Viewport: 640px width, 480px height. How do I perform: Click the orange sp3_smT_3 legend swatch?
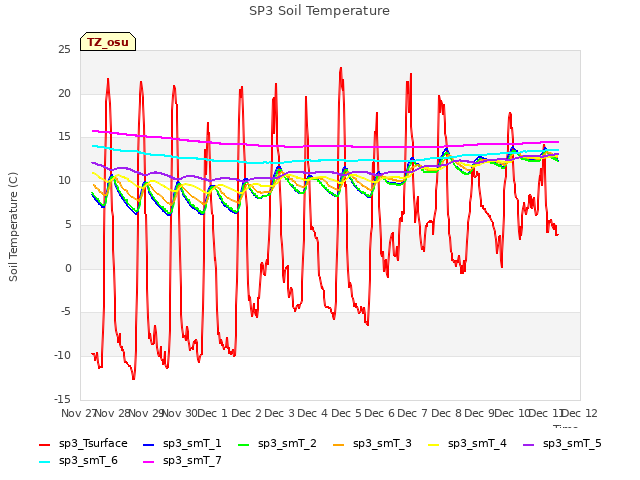pyautogui.click(x=339, y=444)
